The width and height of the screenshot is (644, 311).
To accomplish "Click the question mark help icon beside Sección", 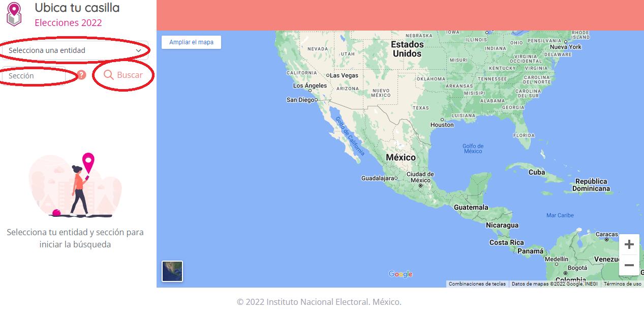I will (x=82, y=75).
